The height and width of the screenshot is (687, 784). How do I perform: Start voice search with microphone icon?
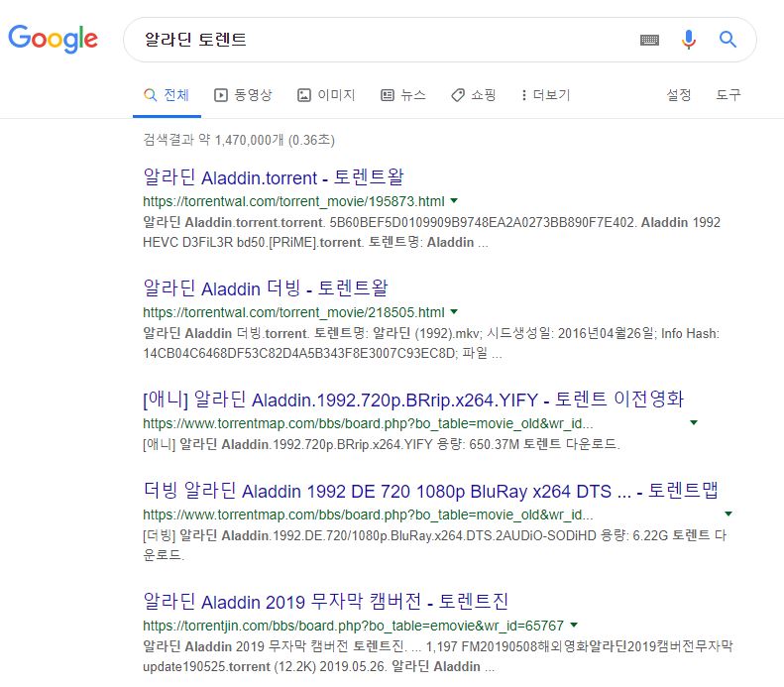(689, 40)
